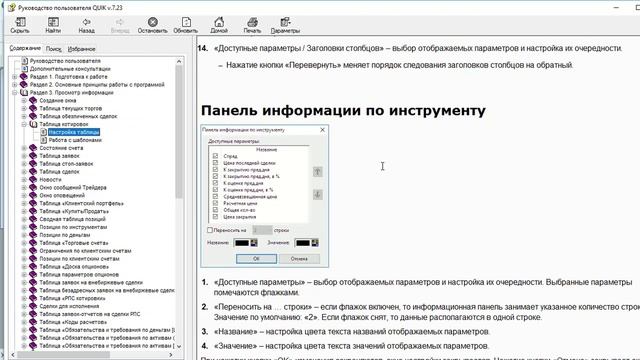Click the book icon beside Новости
This screenshot has height=360, width=640.
click(33, 180)
